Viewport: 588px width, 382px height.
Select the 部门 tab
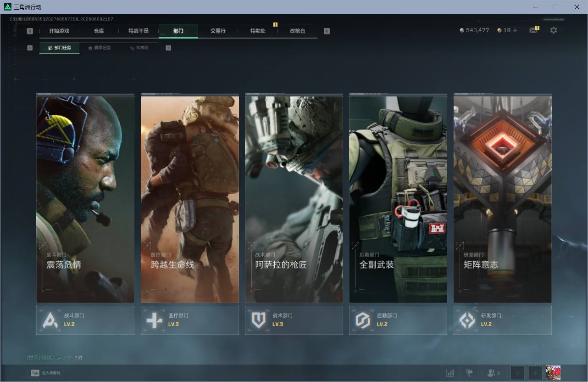178,31
